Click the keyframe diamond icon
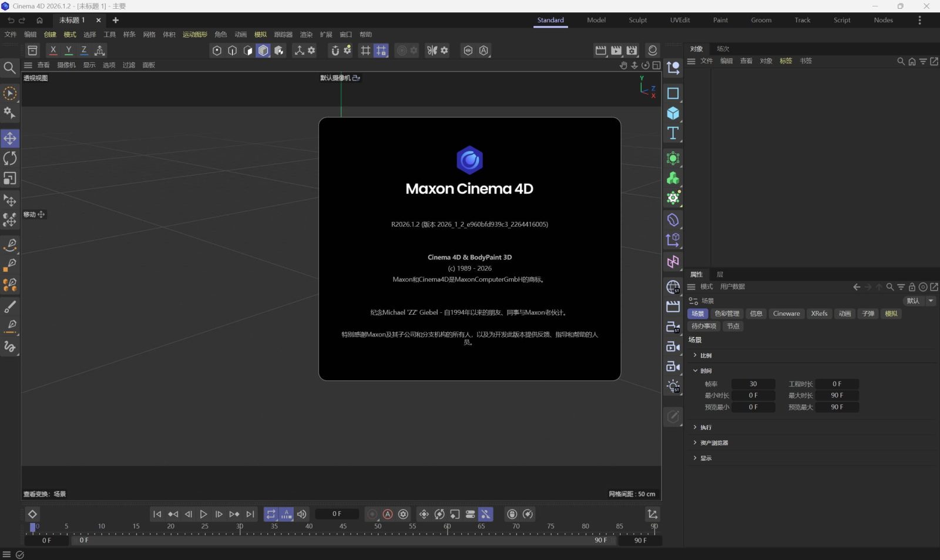Screen dimensions: 940x560 [32, 514]
